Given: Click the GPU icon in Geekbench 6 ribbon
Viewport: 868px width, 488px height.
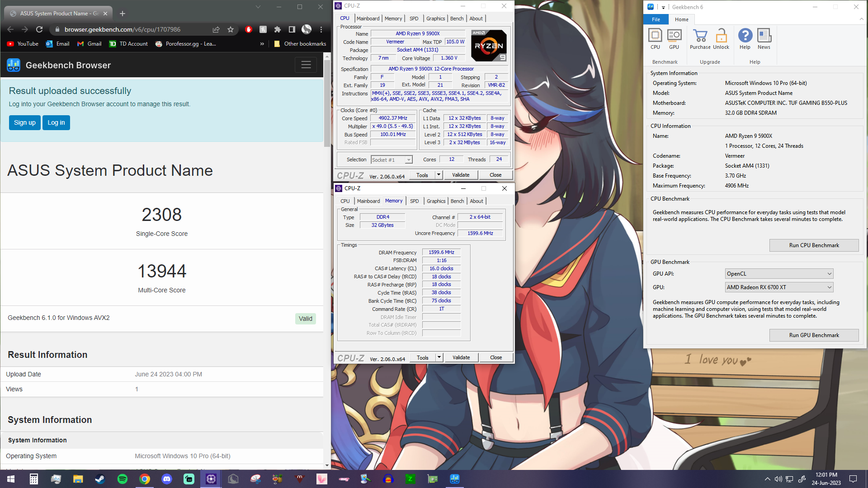Looking at the screenshot, I should pyautogui.click(x=674, y=39).
